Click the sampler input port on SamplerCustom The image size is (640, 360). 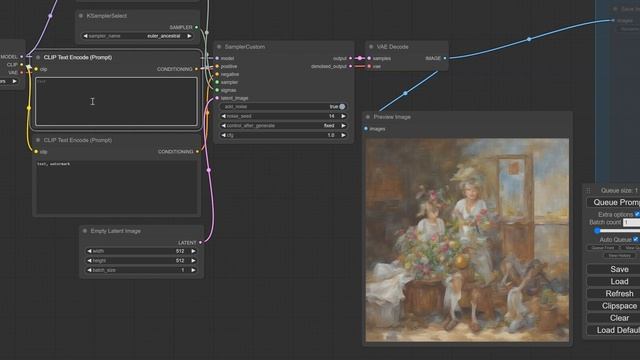217,82
